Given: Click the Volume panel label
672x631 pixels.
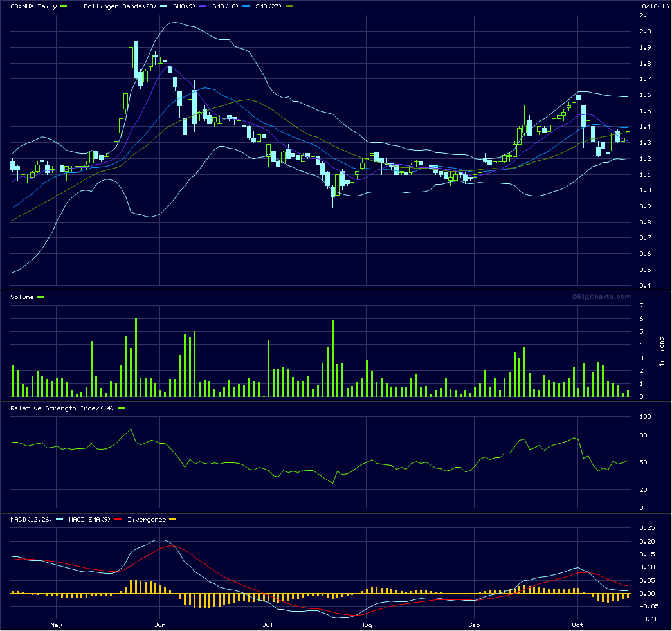Looking at the screenshot, I should pos(22,297).
